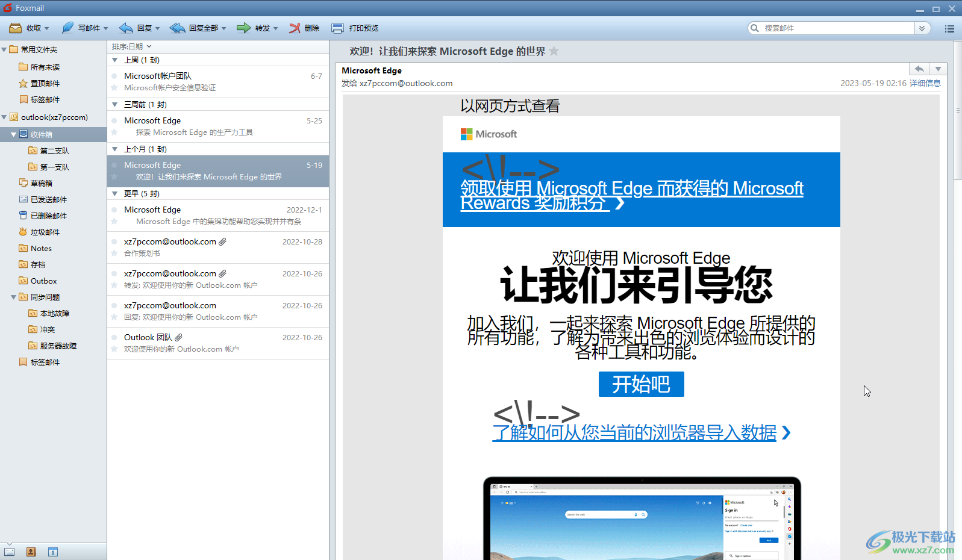This screenshot has height=560, width=962.
Task: Open the 2022-12-1 Microsoft Edge email
Action: point(218,216)
